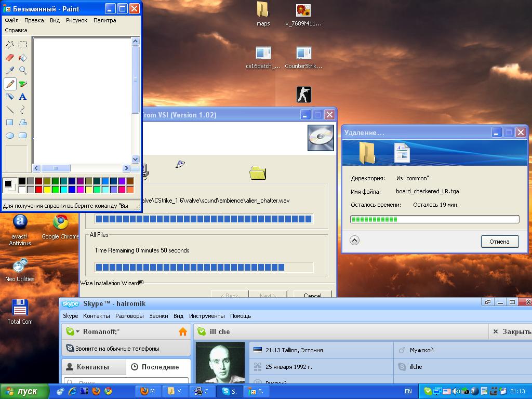Screen dimensions: 532x399
Task: Expand details arrow in the Удаление dialog
Action: (354, 241)
